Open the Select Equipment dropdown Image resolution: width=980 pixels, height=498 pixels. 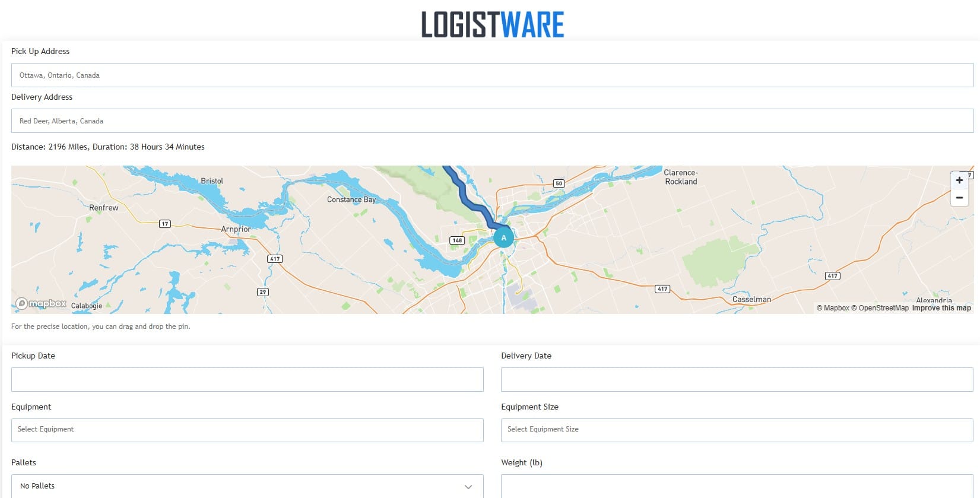247,430
